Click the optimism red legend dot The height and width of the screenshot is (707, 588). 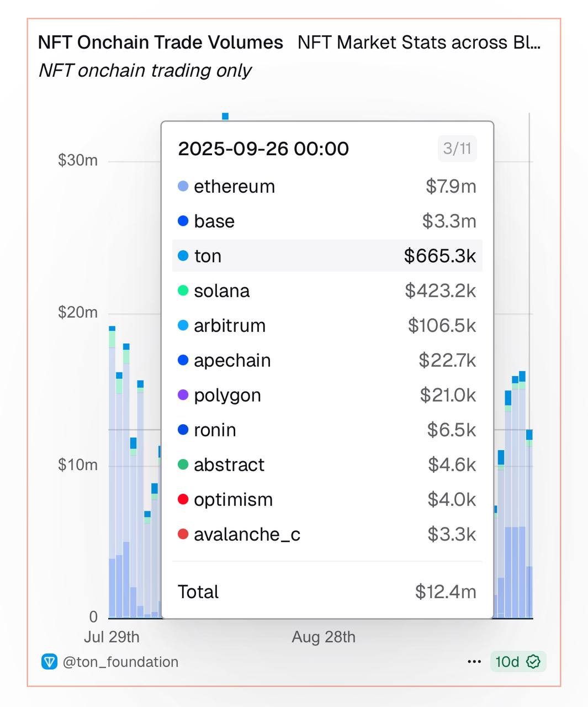[183, 499]
